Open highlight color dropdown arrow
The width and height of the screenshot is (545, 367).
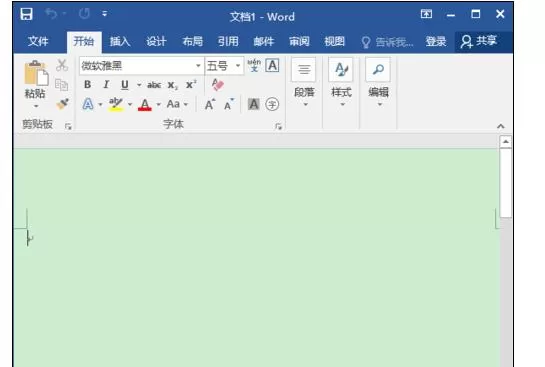pos(130,104)
